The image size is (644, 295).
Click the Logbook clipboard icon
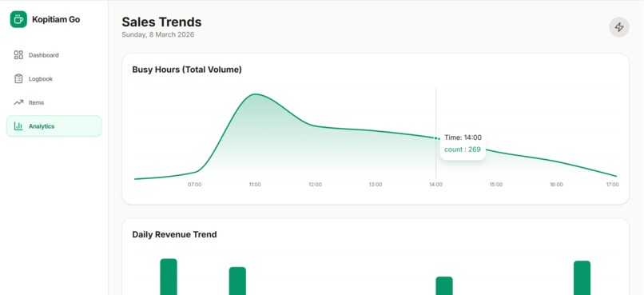point(18,79)
